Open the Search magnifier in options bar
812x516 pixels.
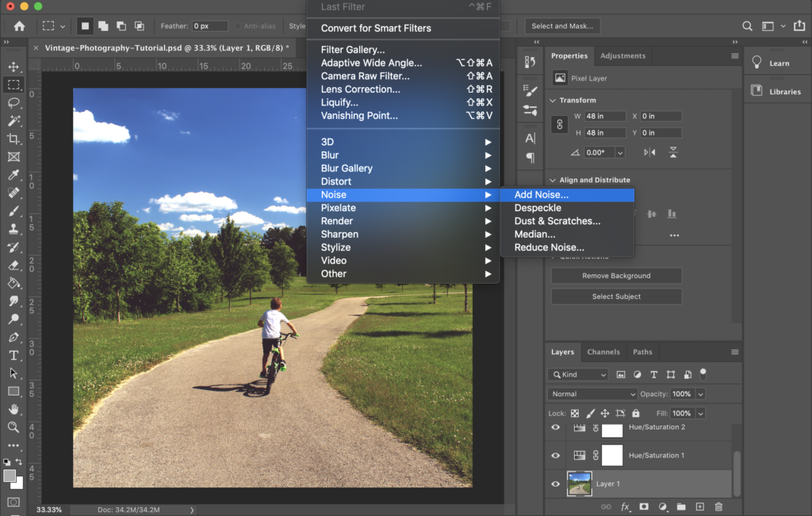click(x=747, y=26)
